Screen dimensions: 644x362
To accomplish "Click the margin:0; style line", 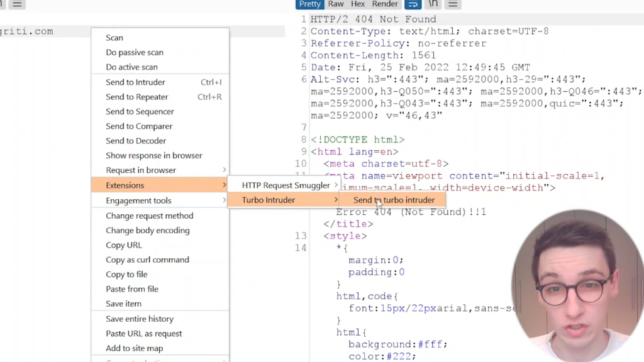I will [x=376, y=260].
